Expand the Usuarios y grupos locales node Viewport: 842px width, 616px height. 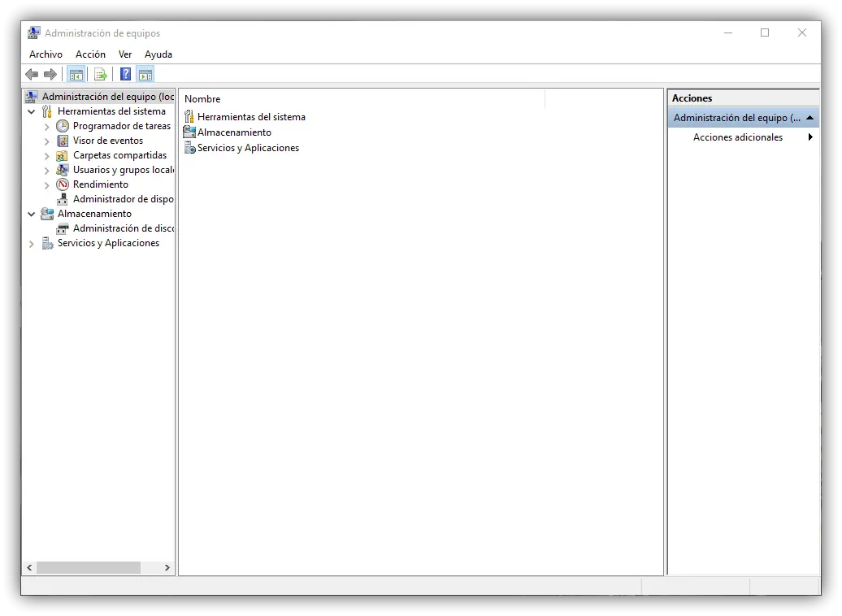[46, 170]
